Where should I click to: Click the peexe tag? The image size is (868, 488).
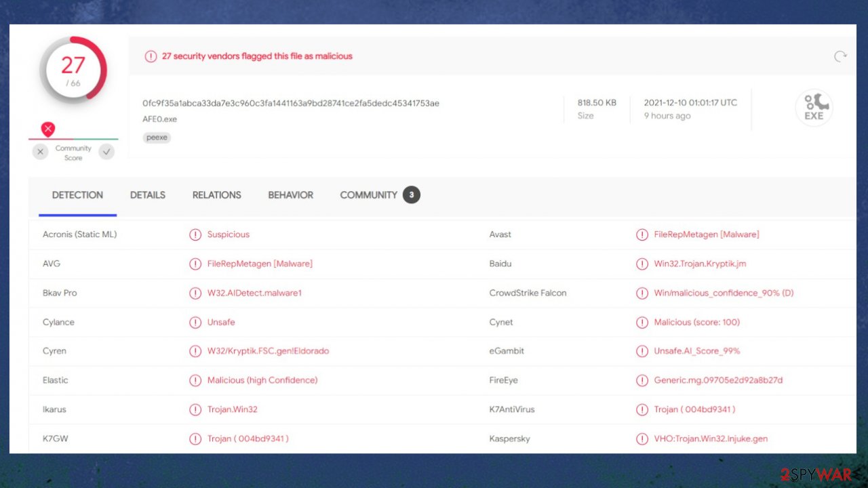tap(157, 138)
